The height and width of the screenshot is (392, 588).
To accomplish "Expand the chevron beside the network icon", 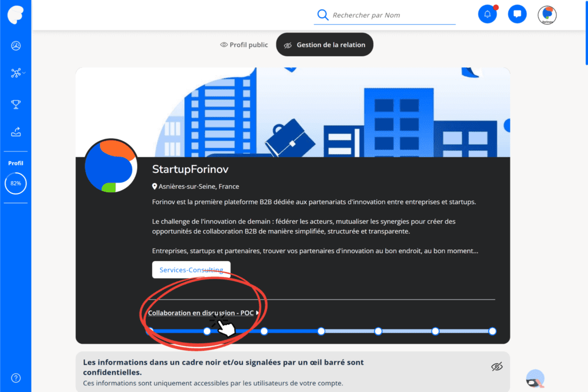I will point(24,73).
